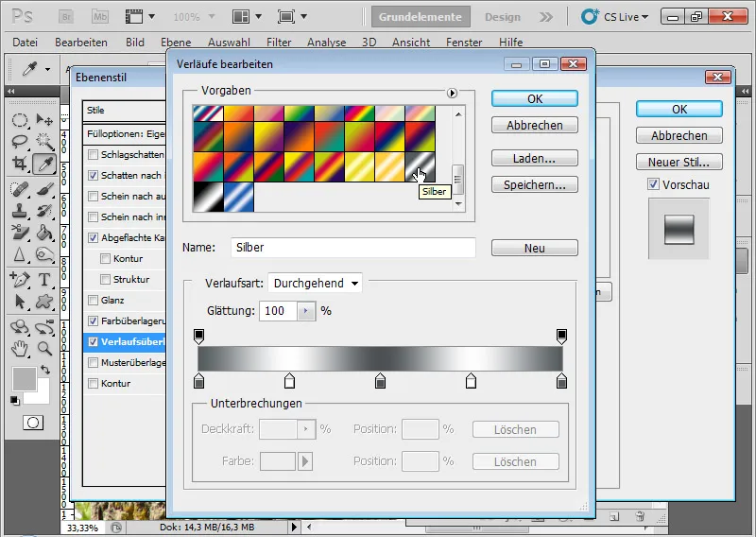Open the Bild menu

pos(135,43)
